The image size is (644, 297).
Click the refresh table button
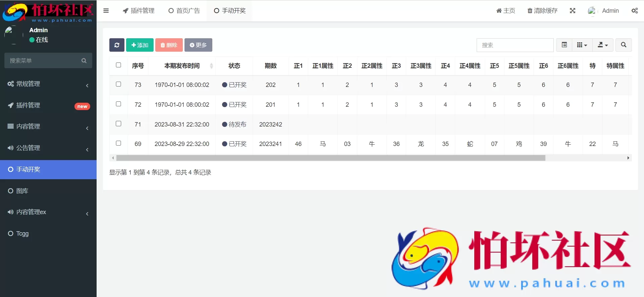click(117, 45)
